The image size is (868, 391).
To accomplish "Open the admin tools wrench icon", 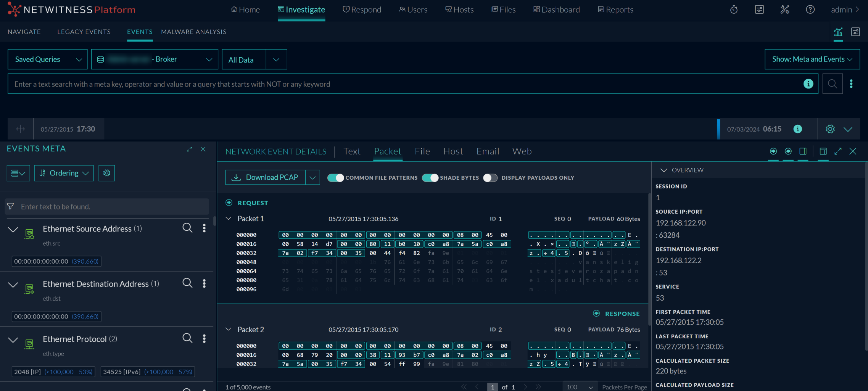I will (x=785, y=10).
